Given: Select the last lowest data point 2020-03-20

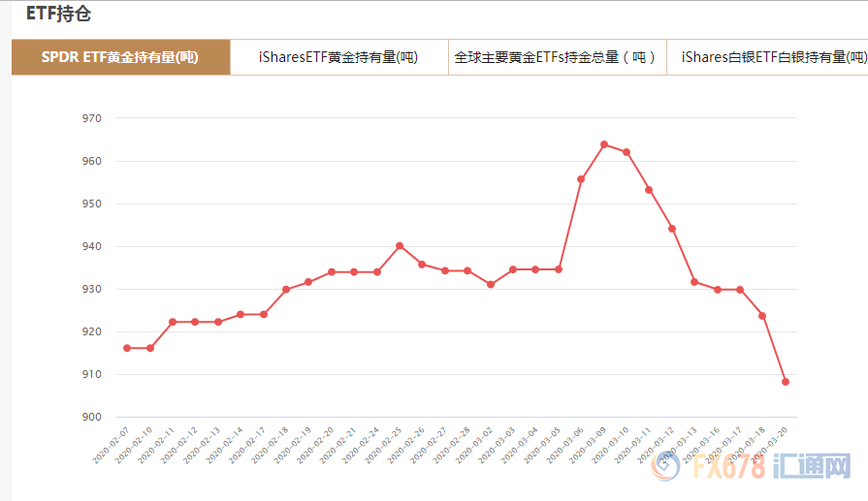Looking at the screenshot, I should [786, 382].
